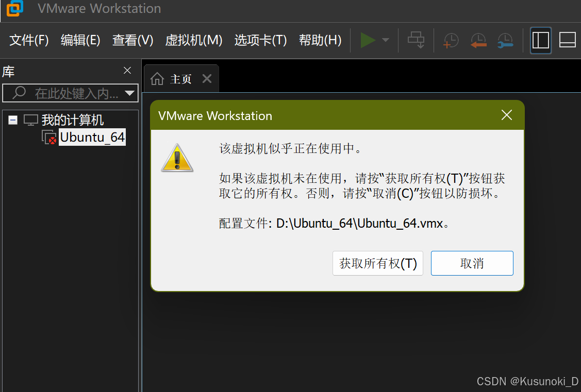581x392 pixels.
Task: Toggle the library sidebar view icon
Action: (x=541, y=40)
